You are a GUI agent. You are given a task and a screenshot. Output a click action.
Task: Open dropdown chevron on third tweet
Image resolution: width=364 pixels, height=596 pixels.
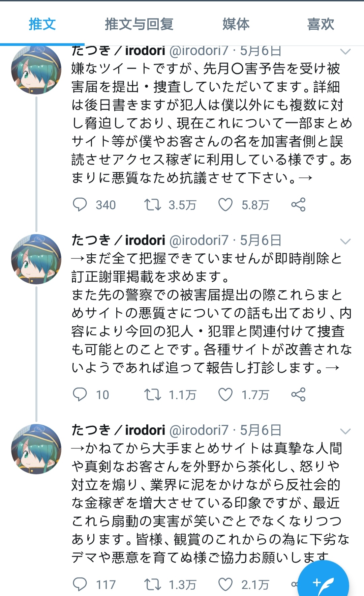(x=345, y=431)
